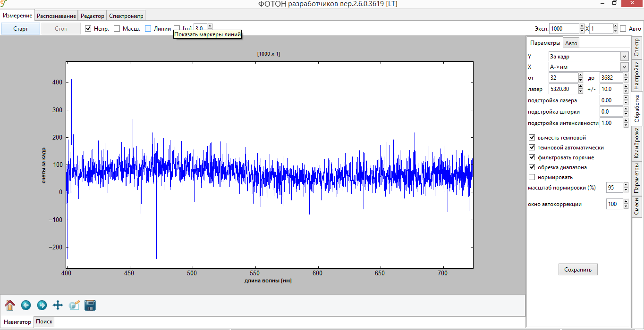Screen dimensions: 644x330
Task: Click the Forward arrow navigation icon
Action: coord(42,305)
